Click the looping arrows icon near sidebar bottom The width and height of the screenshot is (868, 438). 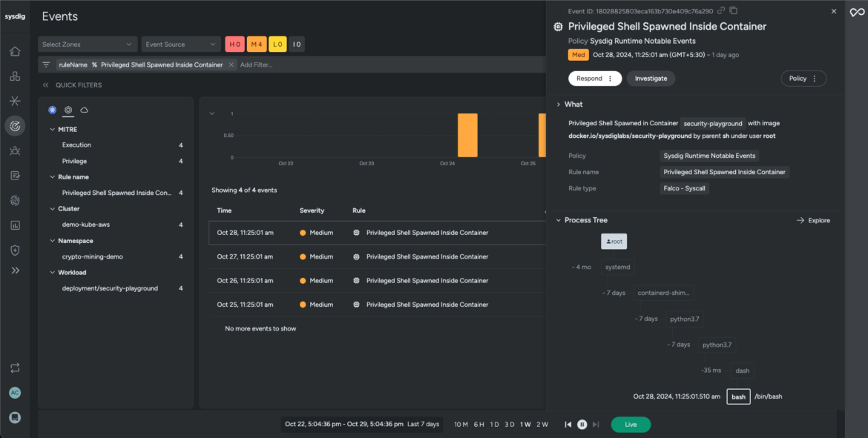[15, 368]
